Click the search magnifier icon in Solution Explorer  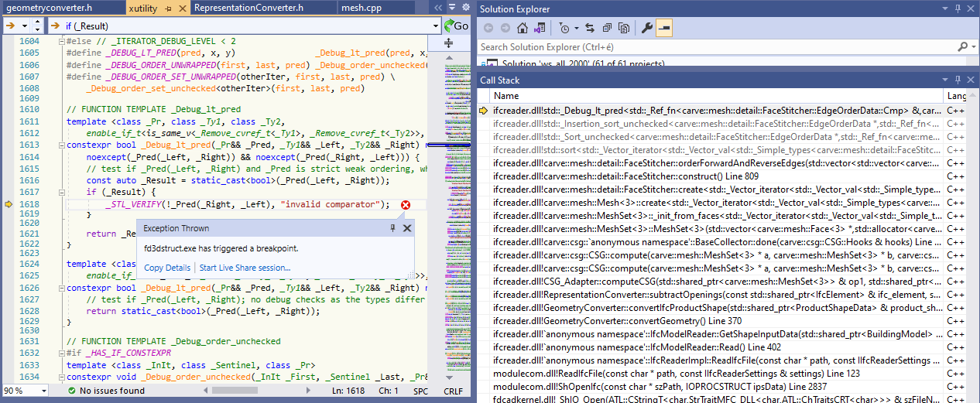pyautogui.click(x=963, y=47)
